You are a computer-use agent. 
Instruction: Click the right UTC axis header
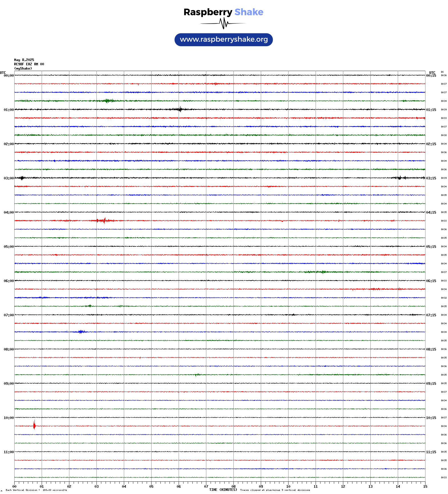pos(432,73)
